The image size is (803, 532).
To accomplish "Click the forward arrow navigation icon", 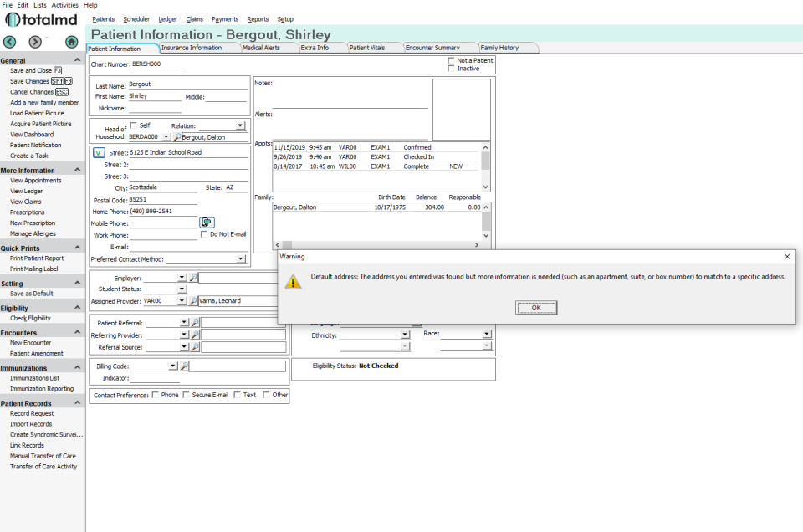I will 35,42.
